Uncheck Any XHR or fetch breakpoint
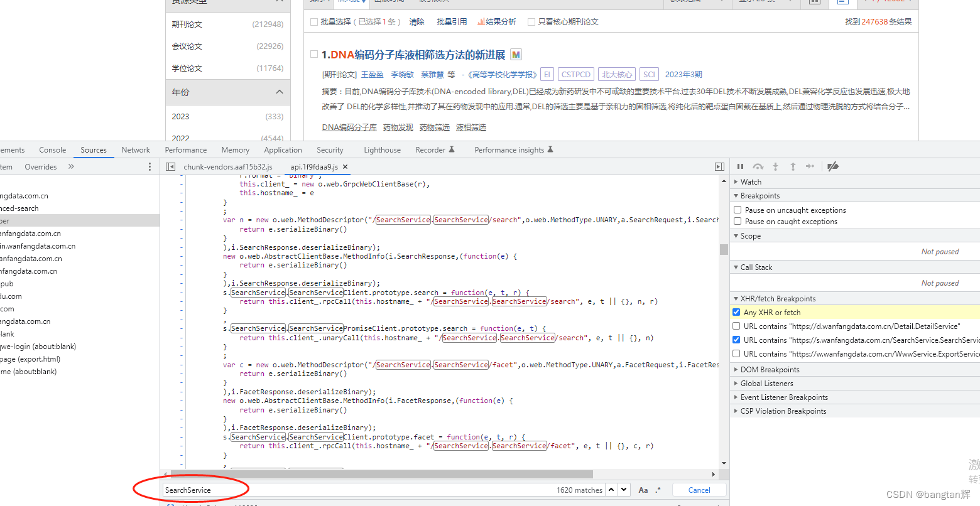The image size is (980, 506). click(x=736, y=313)
